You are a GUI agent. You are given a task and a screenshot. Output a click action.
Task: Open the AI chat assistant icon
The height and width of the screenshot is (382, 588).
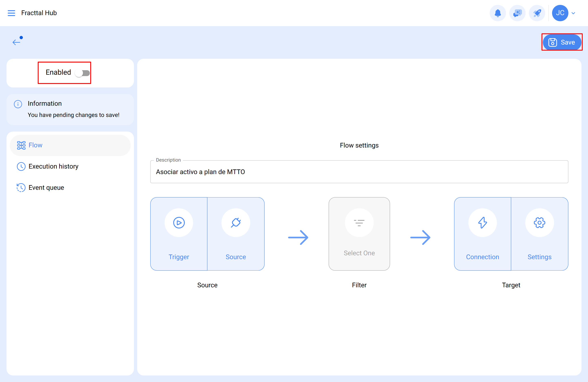[x=517, y=13]
